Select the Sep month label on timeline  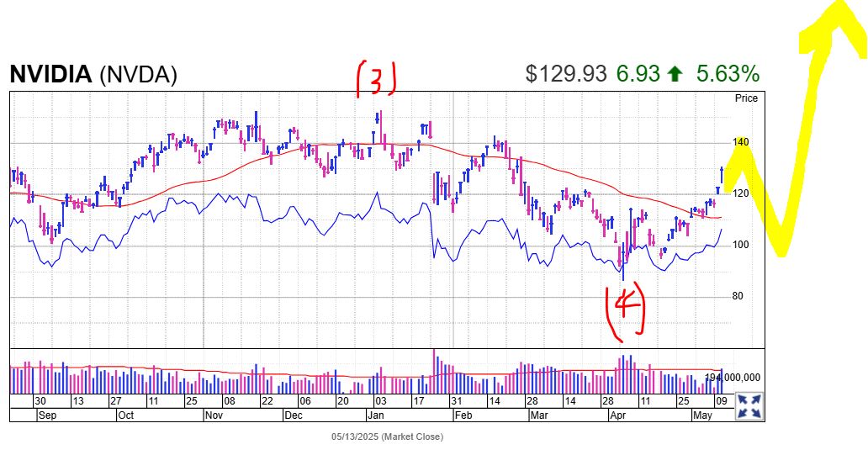[47, 415]
